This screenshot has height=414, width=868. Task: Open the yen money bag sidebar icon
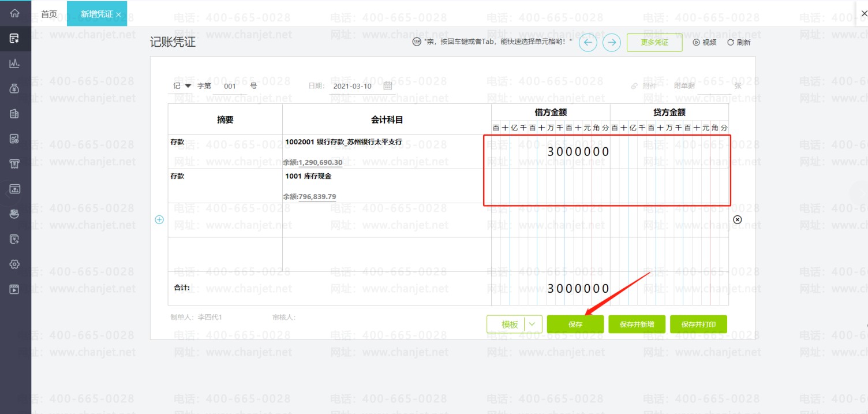tap(15, 89)
